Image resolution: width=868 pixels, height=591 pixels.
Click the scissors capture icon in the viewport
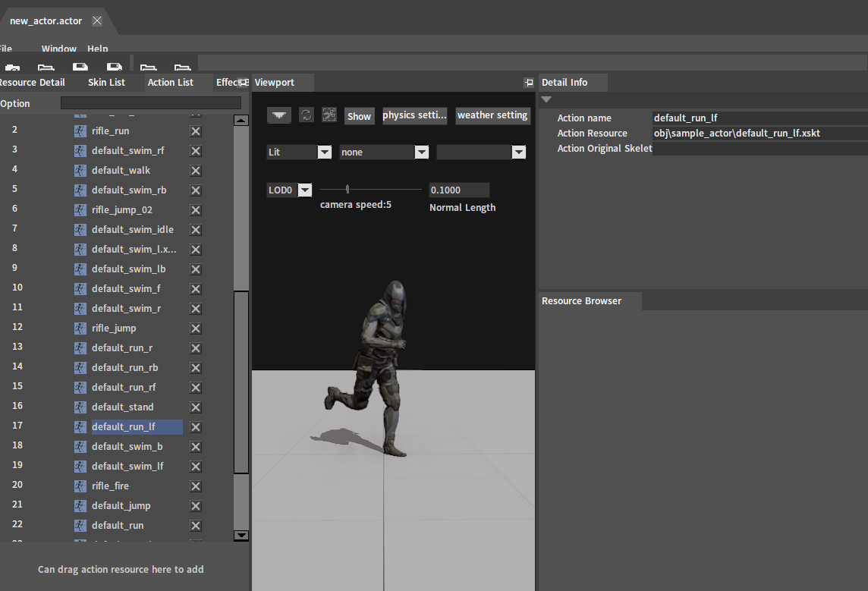coord(329,115)
